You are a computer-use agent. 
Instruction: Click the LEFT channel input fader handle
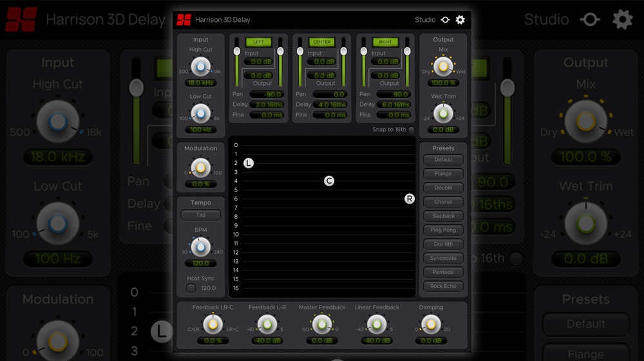click(237, 52)
